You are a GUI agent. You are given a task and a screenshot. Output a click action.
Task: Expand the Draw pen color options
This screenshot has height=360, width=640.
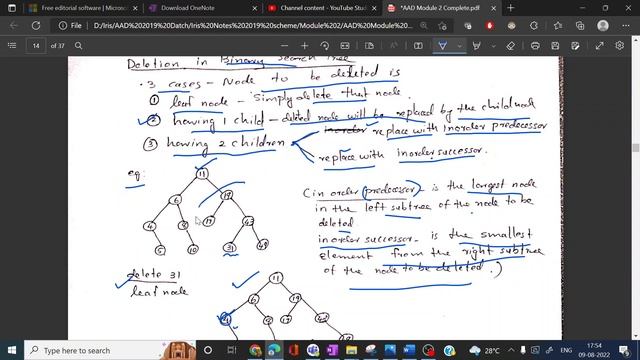click(x=460, y=46)
